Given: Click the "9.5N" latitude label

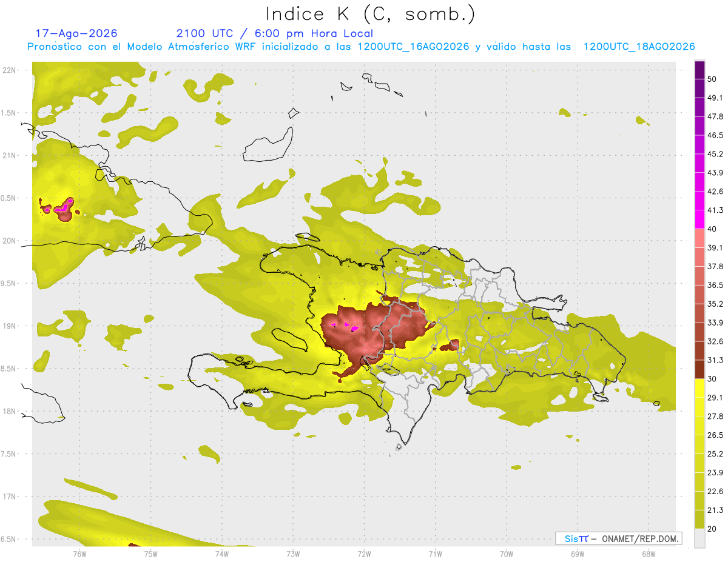Looking at the screenshot, I should tap(9, 283).
